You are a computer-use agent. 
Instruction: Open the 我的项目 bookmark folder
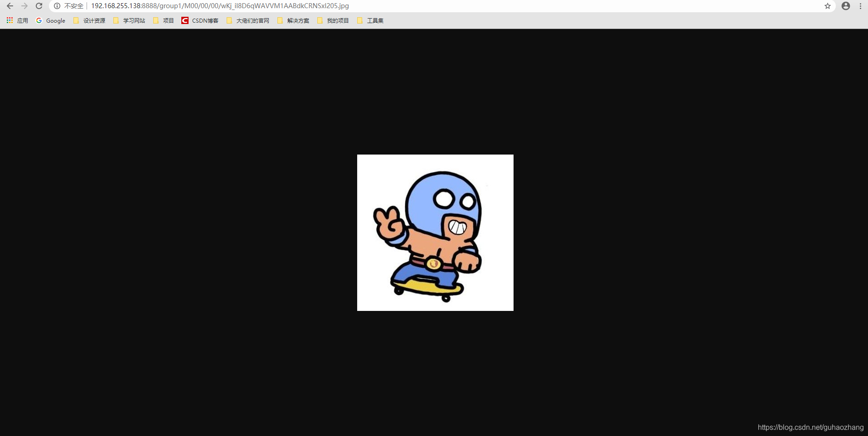click(x=333, y=20)
